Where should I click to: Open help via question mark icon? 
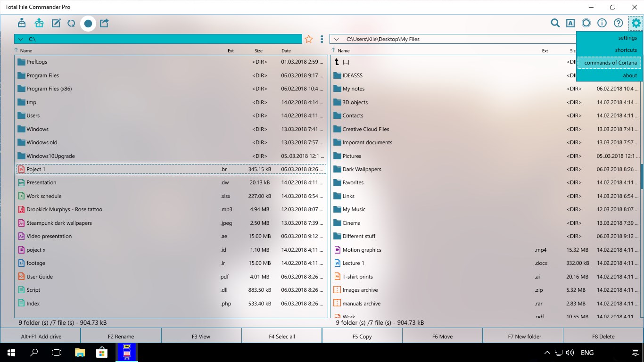click(618, 23)
